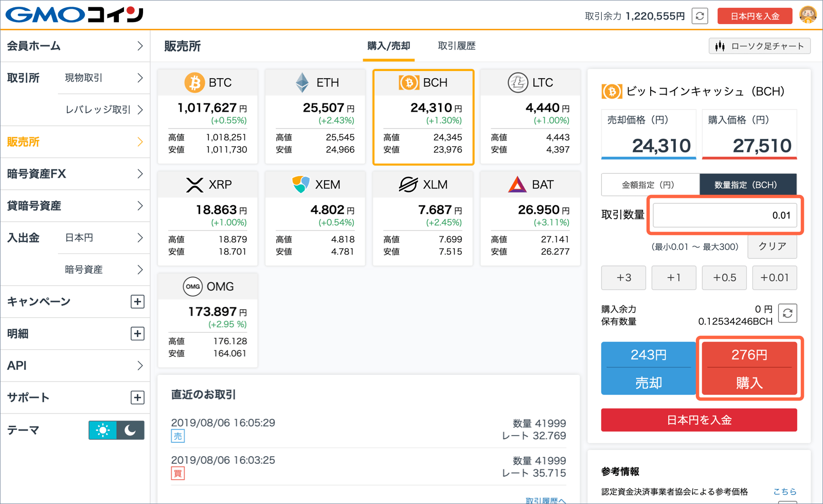Screen dimensions: 823x504
Task: Open 暗号資産 deposit/withdrawal menu
Action: coord(104,269)
